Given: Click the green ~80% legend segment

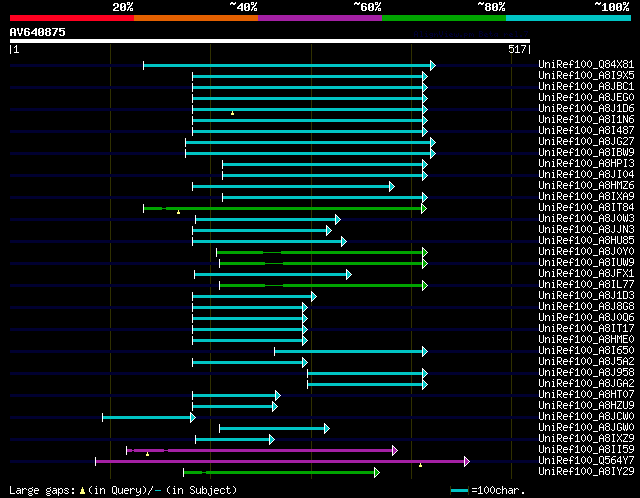Looking at the screenshot, I should click(x=444, y=18).
